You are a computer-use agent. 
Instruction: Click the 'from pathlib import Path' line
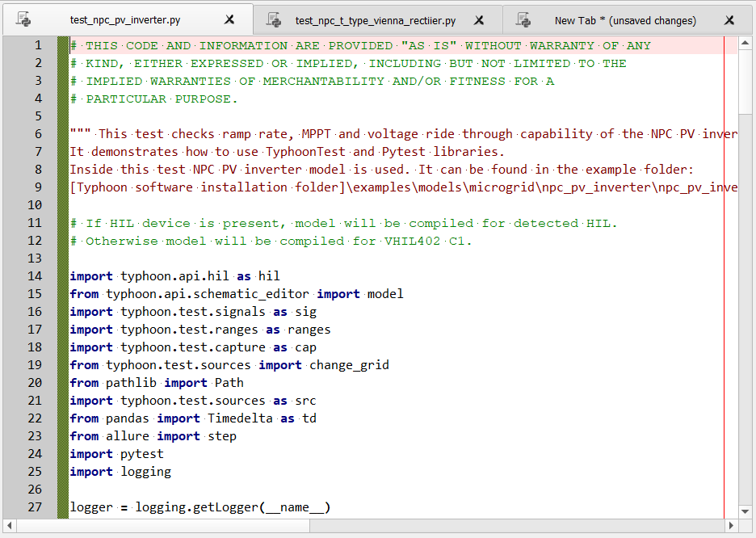pos(156,383)
